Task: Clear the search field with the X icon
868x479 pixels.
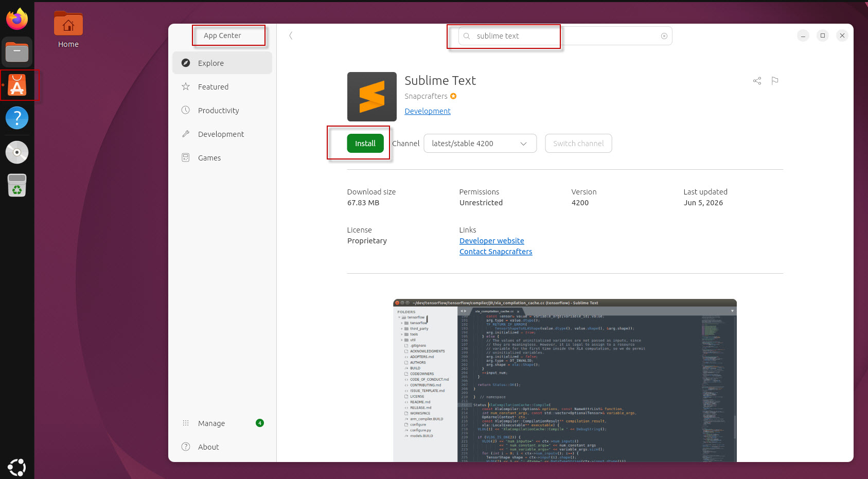Action: coord(664,36)
